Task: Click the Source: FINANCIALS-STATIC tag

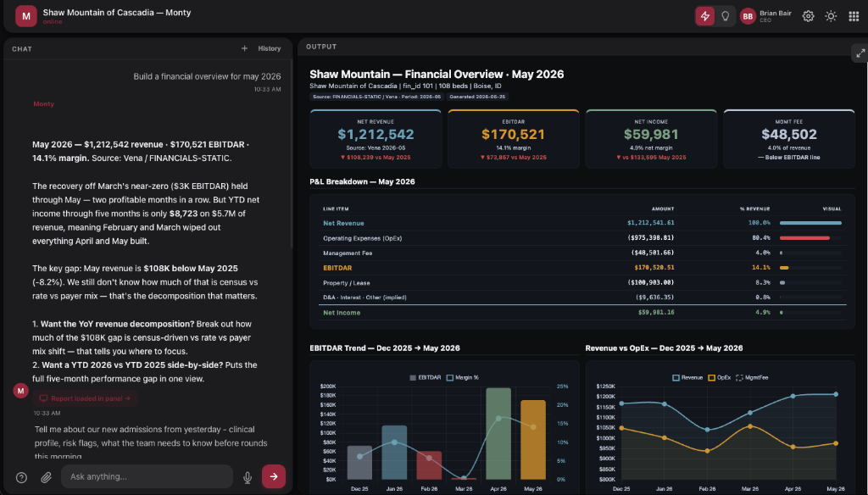Action: [x=376, y=97]
